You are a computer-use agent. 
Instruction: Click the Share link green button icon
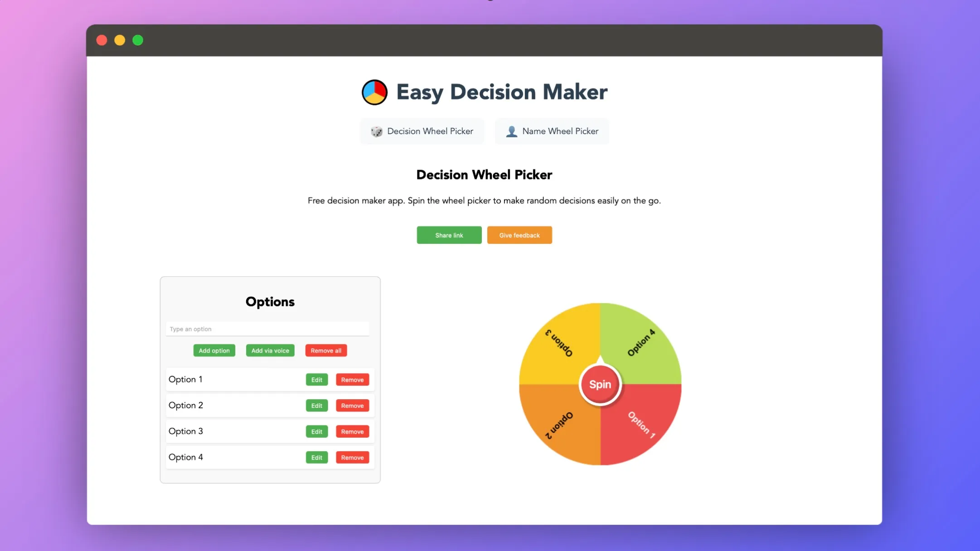(x=449, y=235)
